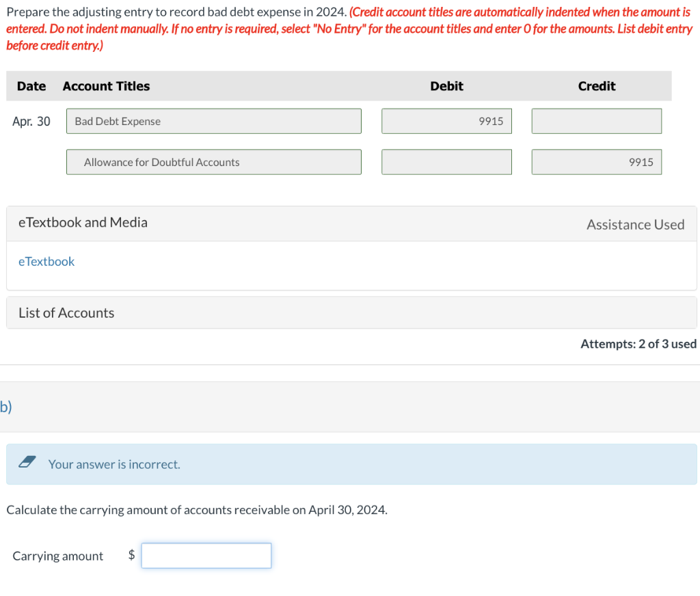Click the 'Account Titles' column header
700x596 pixels.
(x=106, y=86)
